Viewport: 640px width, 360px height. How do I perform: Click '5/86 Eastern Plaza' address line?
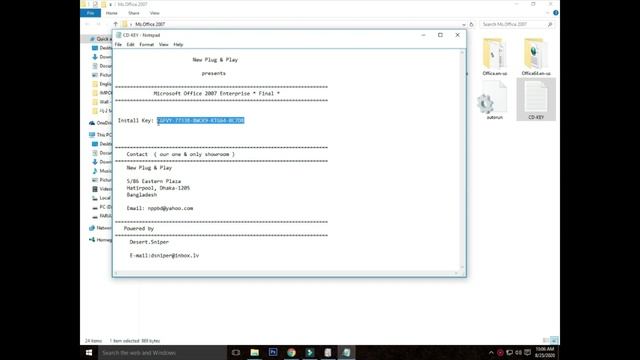point(153,181)
